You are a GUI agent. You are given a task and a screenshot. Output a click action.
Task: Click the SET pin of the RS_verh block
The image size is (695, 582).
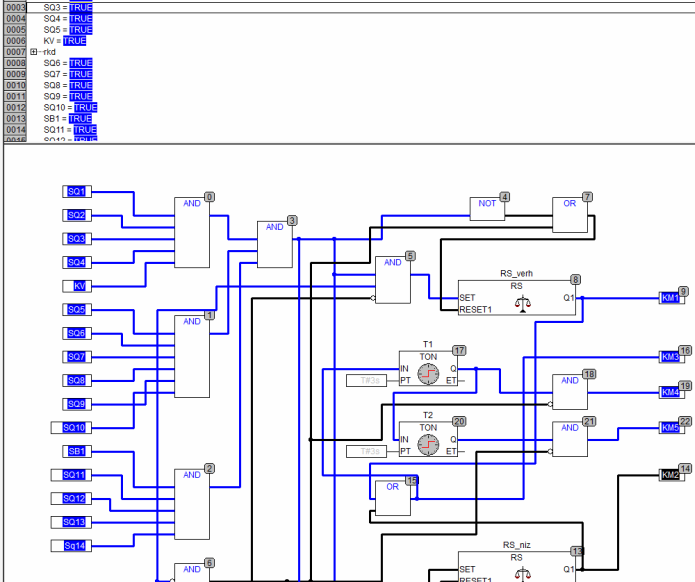467,298
